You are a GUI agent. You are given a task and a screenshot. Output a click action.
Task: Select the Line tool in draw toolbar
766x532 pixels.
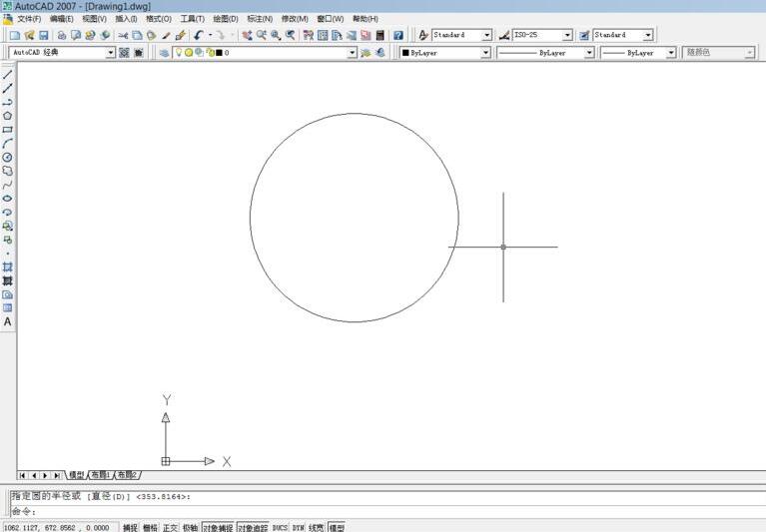[7, 75]
